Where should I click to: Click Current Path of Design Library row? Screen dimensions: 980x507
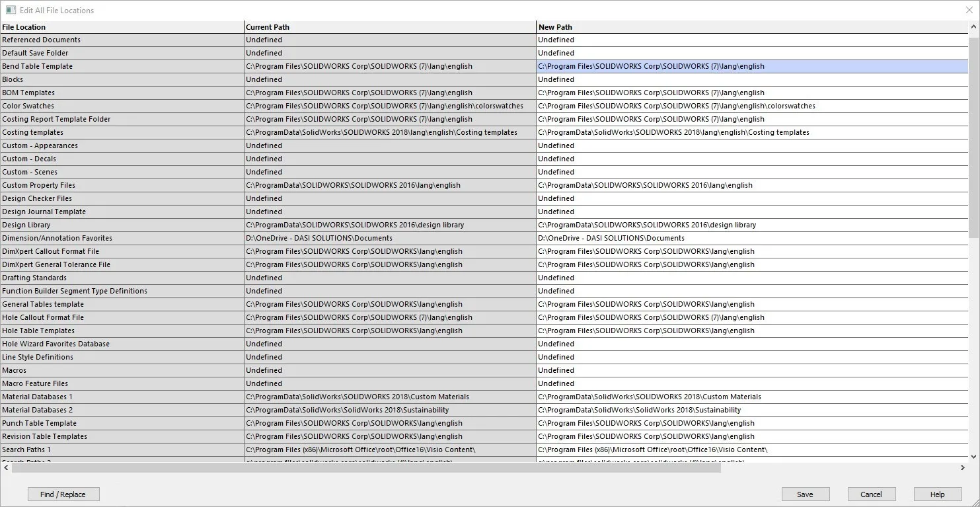[x=390, y=225]
